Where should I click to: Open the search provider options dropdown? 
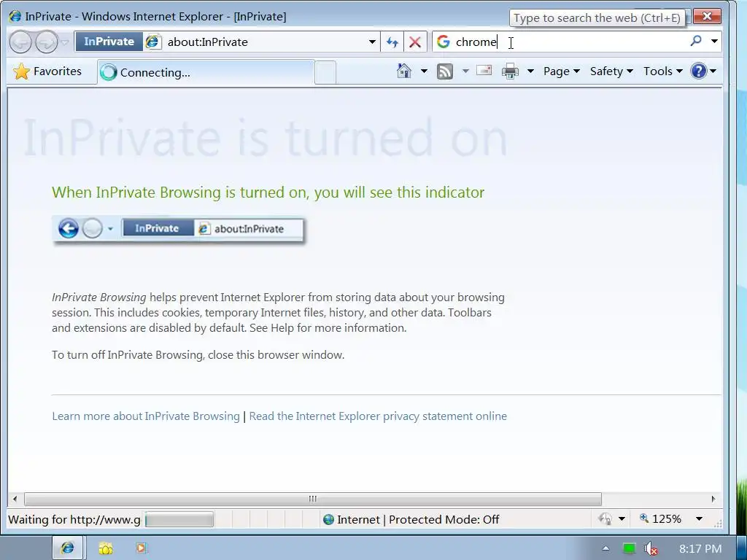(x=714, y=42)
